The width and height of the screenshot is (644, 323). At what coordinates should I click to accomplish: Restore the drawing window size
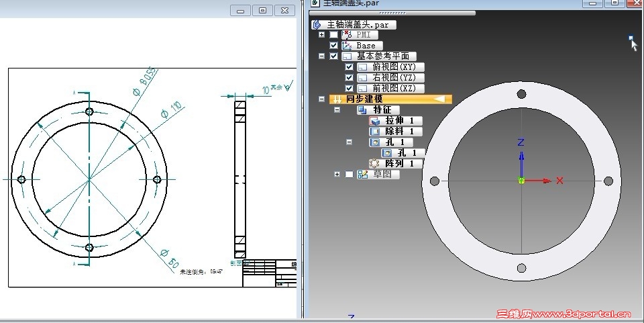[x=263, y=11]
